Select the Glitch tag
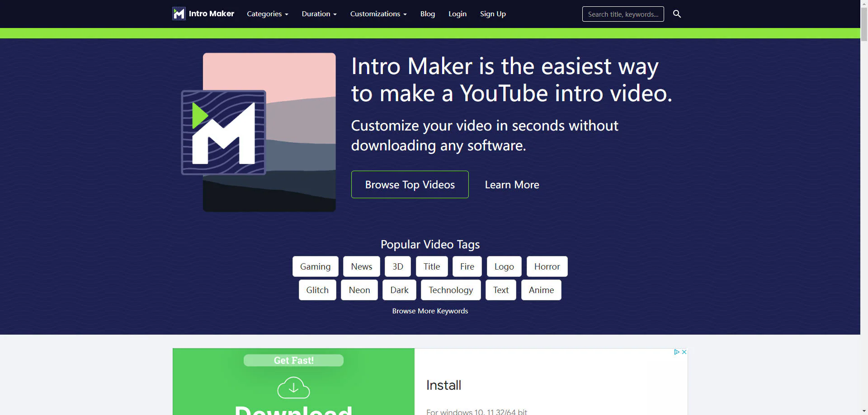Viewport: 868px width, 415px height. click(x=317, y=290)
